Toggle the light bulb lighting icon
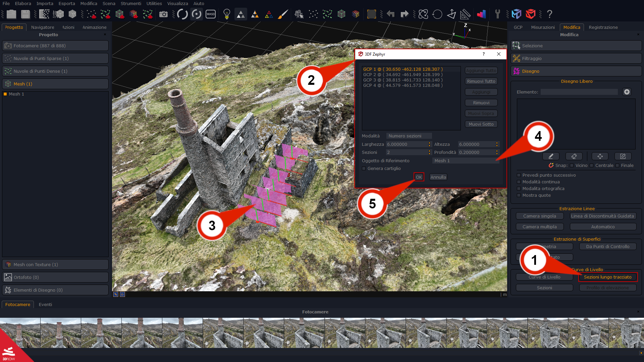This screenshot has height=362, width=644. click(227, 14)
